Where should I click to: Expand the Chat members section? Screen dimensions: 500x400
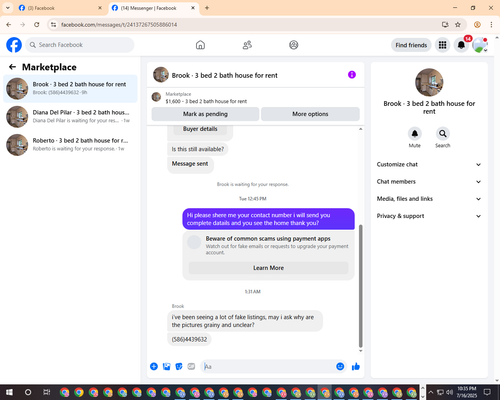tap(429, 182)
